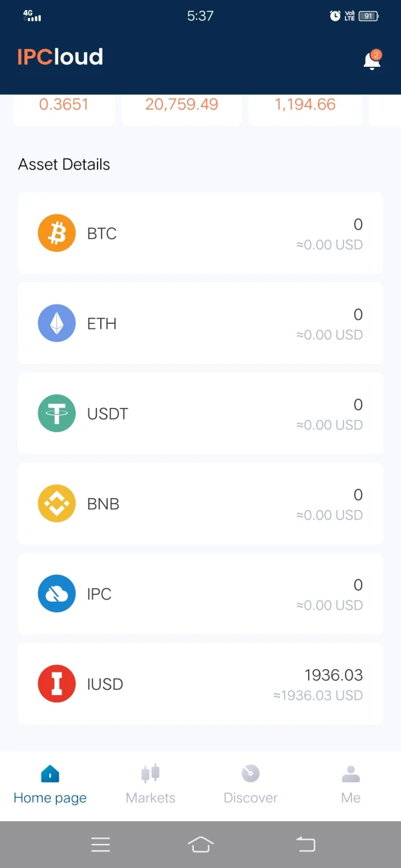Tap the red IUSD coin icon
The height and width of the screenshot is (868, 401).
[x=57, y=684]
